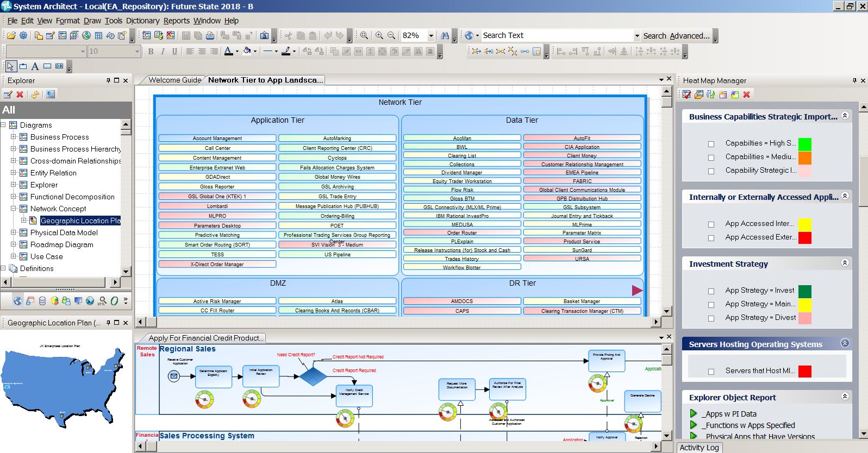The image size is (868, 453).
Task: Click the Open folder icon in toolbar
Action: 11,36
